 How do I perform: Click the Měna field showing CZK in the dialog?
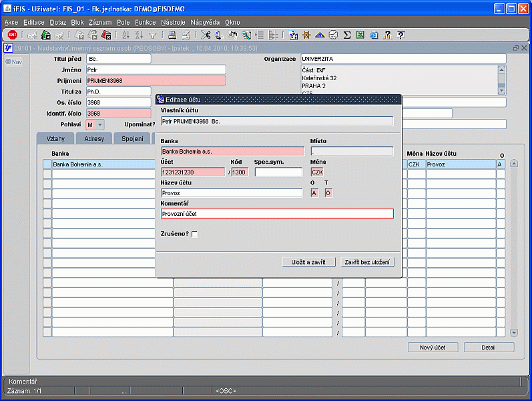tap(317, 172)
